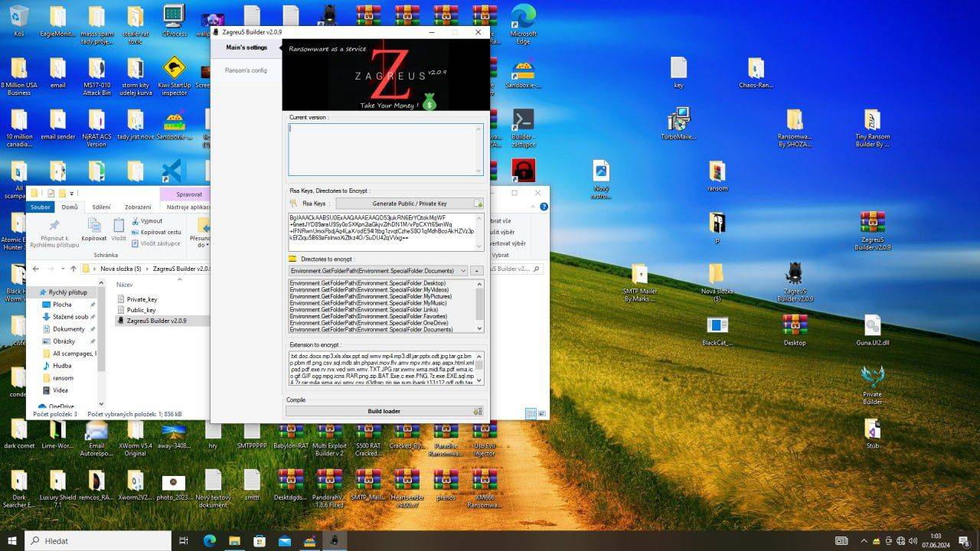The width and height of the screenshot is (980, 551).
Task: Click the Explorer search box
Action: (x=518, y=269)
